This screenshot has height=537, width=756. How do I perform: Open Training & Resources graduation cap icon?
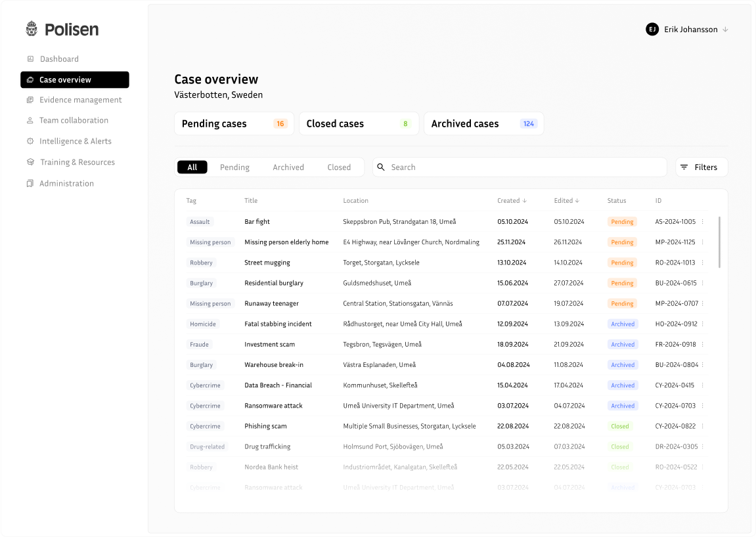point(30,162)
